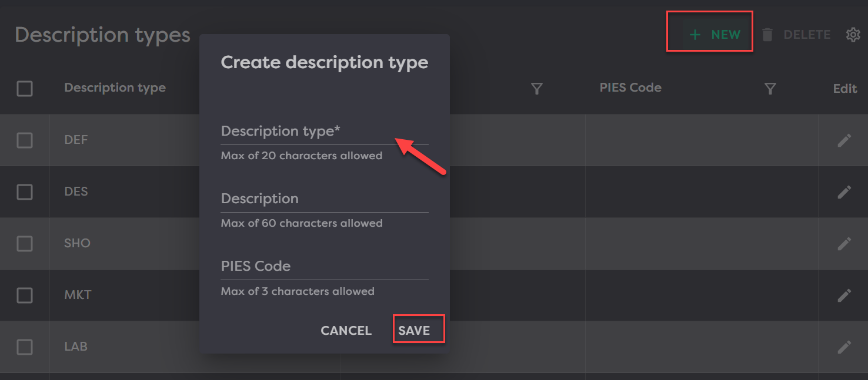Screen dimensions: 868x380
Task: Tick the LAB row checkbox
Action: tap(25, 347)
